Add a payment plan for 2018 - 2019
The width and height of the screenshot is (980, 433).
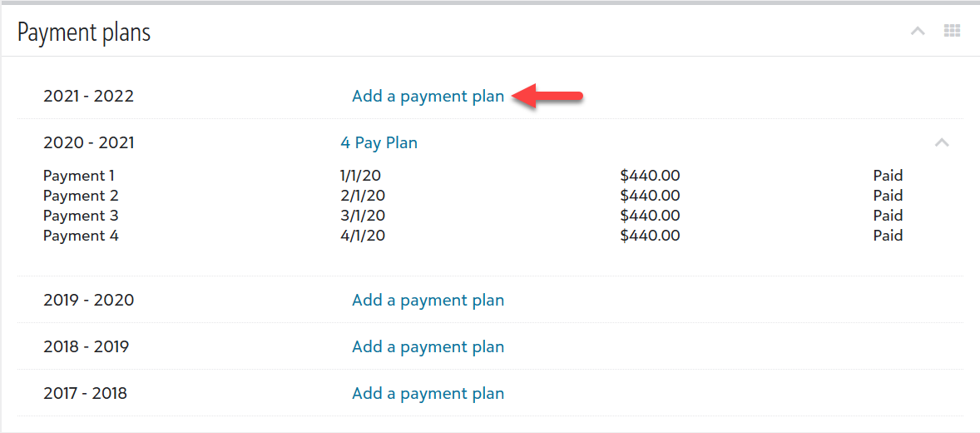pyautogui.click(x=428, y=346)
